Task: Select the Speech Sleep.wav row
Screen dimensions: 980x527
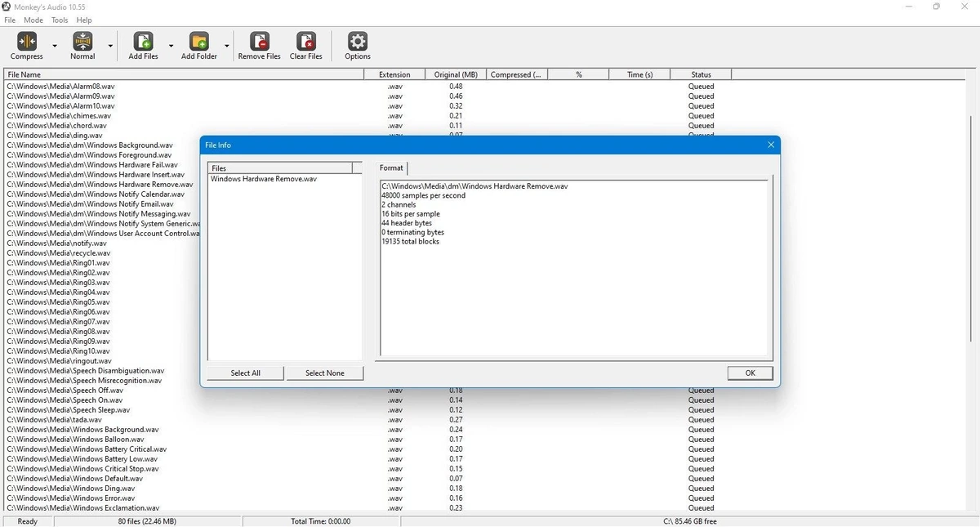Action: tap(69, 409)
